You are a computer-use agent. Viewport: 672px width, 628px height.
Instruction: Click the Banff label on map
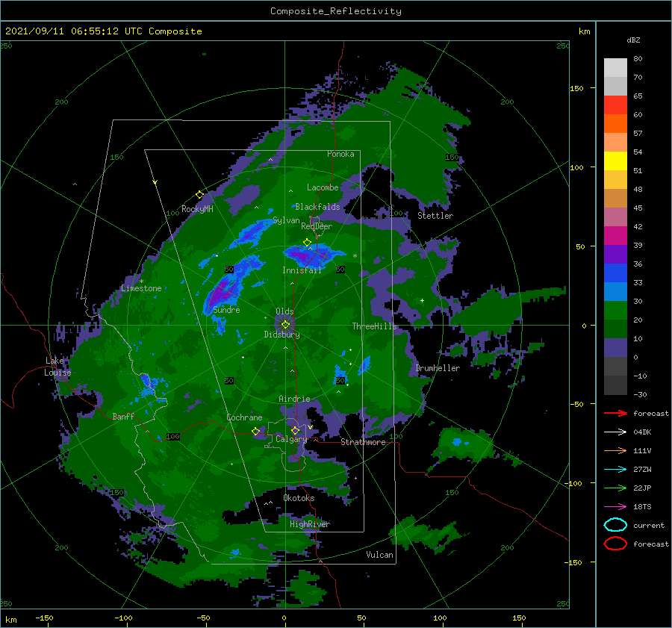123,416
